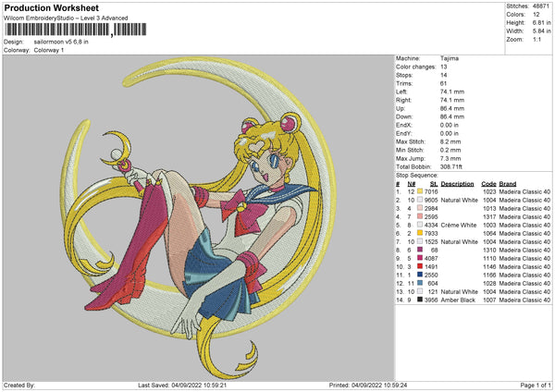
Task: Click the Printed timestamp 04/09/2022 10:59:24
Action: point(379,385)
